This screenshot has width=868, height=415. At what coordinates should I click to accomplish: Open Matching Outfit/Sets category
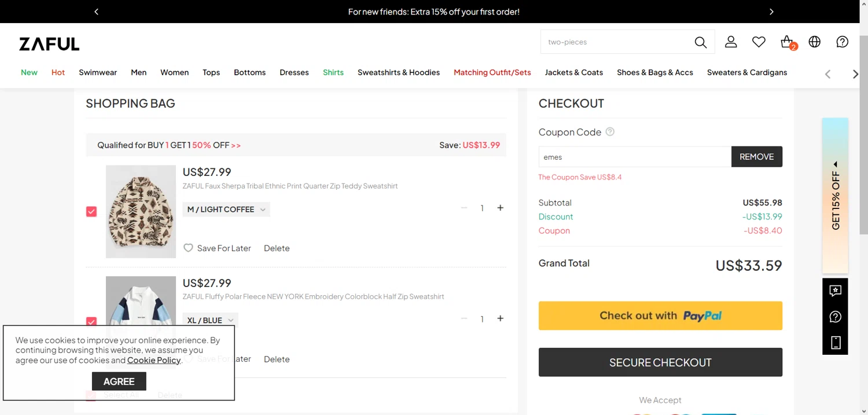click(x=492, y=72)
